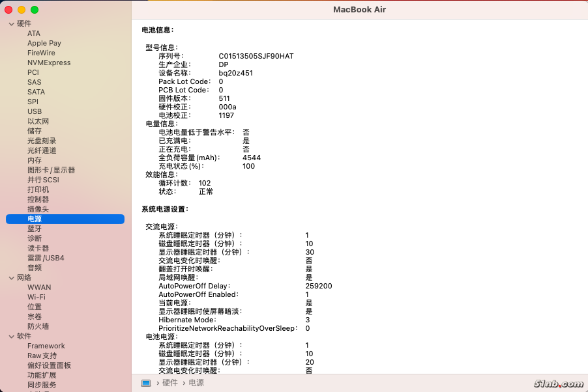Screen dimensions: 588x392
Task: Select 储存 storage in the sidebar
Action: pos(35,131)
